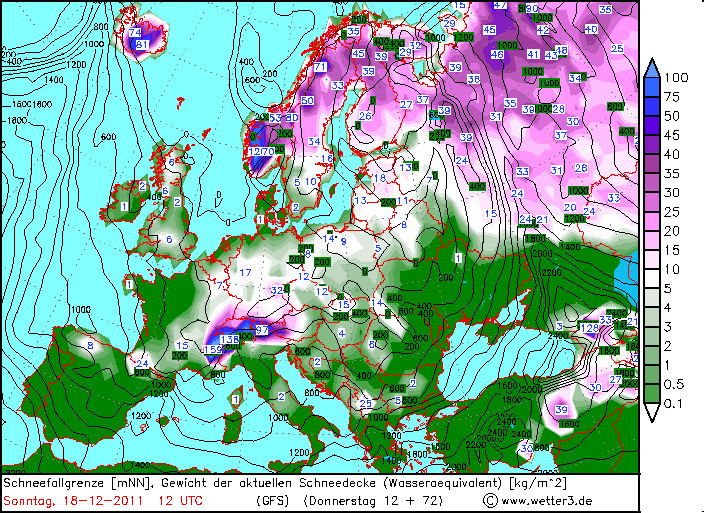704x513 pixels.
Task: Click the 128 value in the Caucasus
Action: click(x=591, y=328)
